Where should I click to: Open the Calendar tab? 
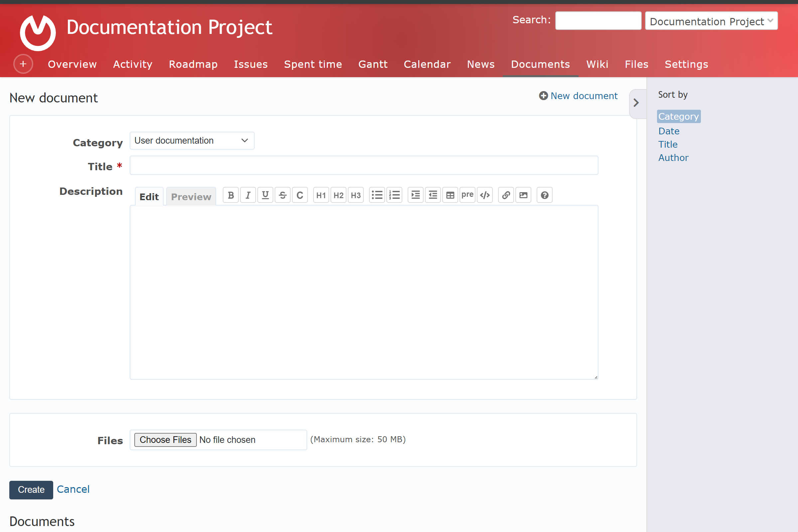[x=427, y=64]
